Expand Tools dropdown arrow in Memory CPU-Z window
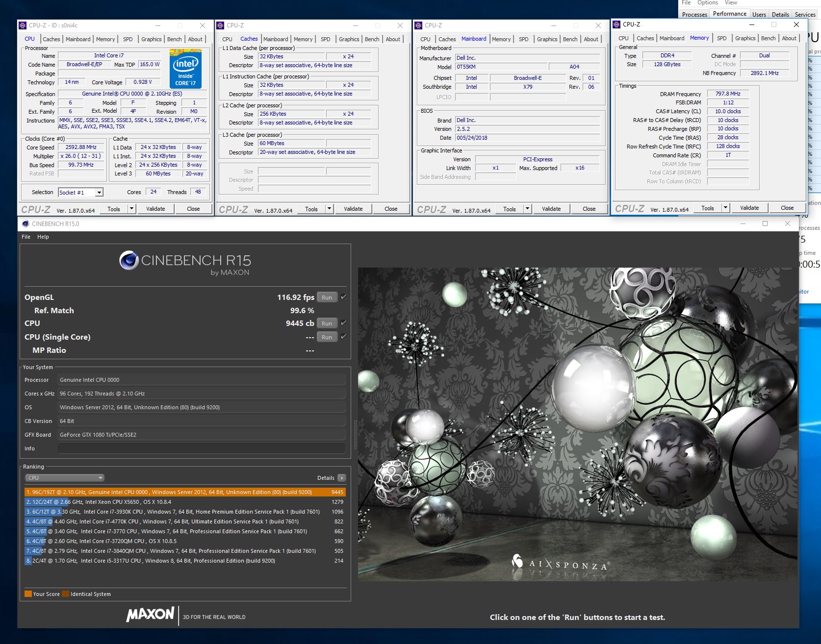 (725, 208)
